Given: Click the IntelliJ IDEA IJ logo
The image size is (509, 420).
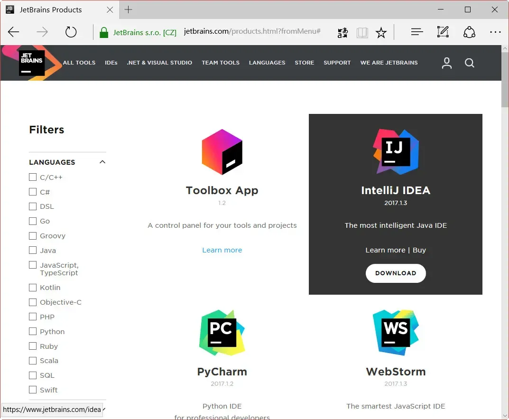Looking at the screenshot, I should click(x=396, y=152).
